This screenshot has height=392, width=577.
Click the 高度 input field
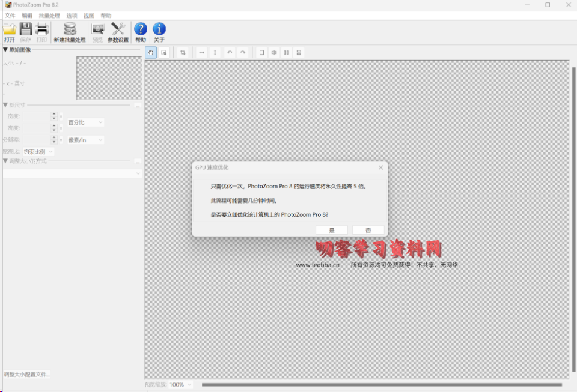(37, 128)
